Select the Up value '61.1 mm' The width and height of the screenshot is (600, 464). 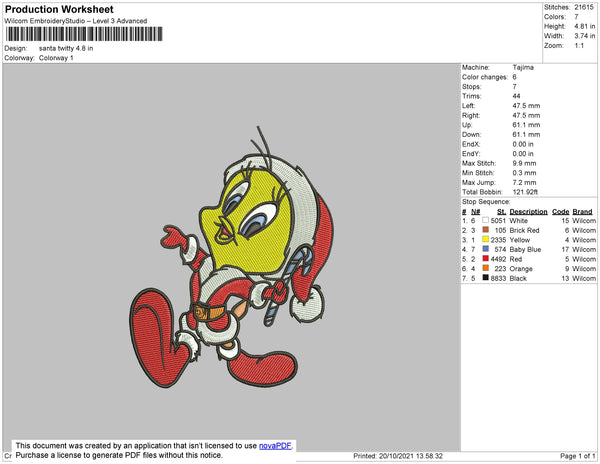526,125
